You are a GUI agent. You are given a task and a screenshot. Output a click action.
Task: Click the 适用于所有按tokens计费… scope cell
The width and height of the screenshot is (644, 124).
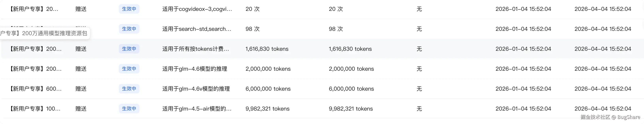pos(195,49)
